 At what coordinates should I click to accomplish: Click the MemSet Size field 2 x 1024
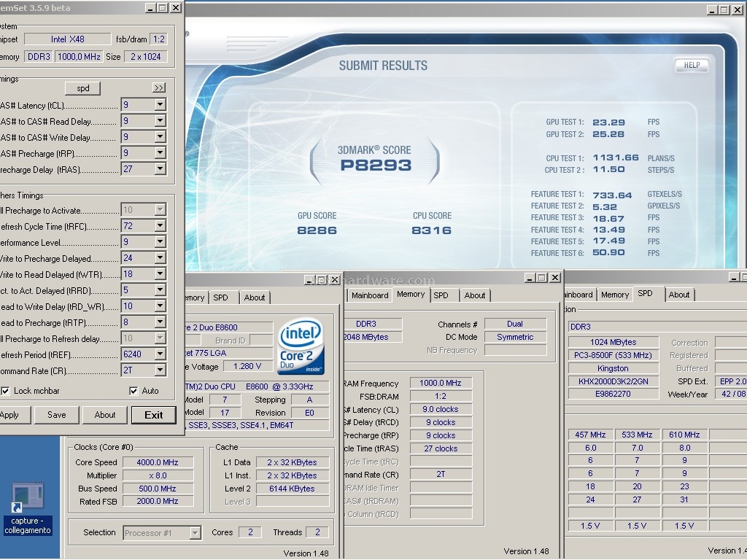click(x=145, y=57)
